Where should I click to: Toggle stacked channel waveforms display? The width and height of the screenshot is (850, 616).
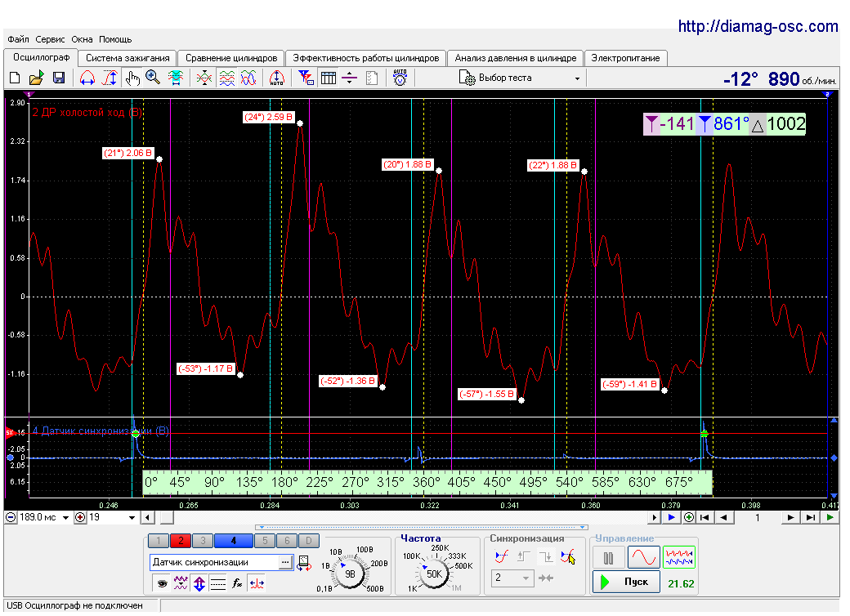(227, 78)
